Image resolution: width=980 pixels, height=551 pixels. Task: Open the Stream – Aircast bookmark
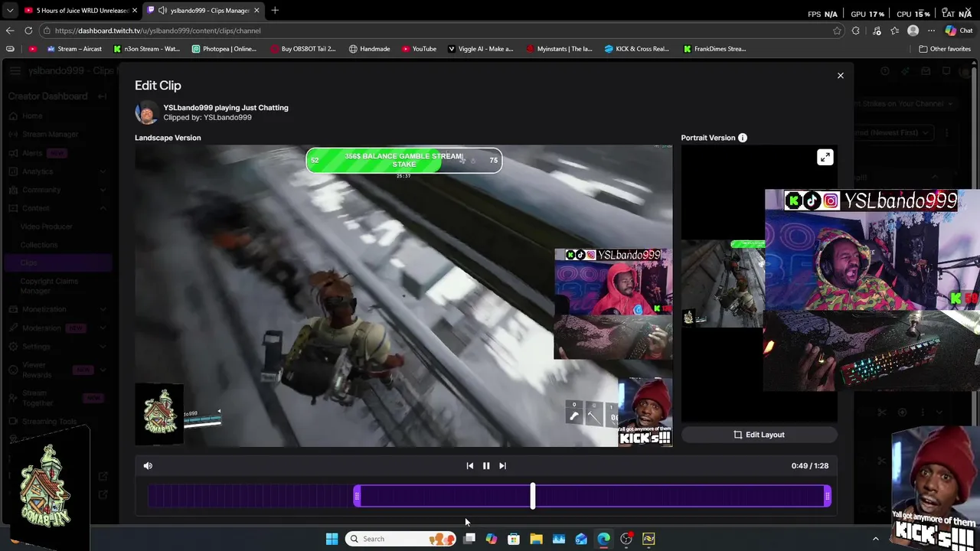coord(74,49)
